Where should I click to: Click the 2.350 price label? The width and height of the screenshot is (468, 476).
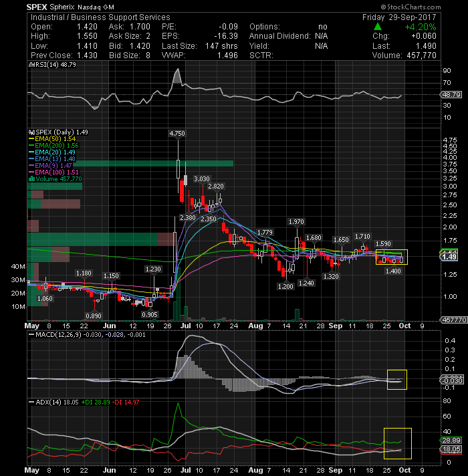click(209, 219)
